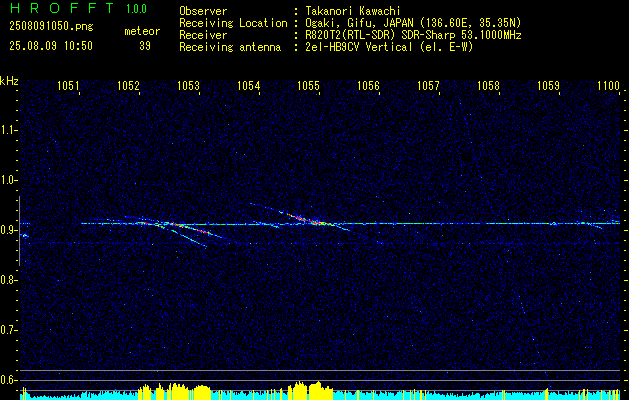Click the 0.9 kHz frequency label

(8, 230)
